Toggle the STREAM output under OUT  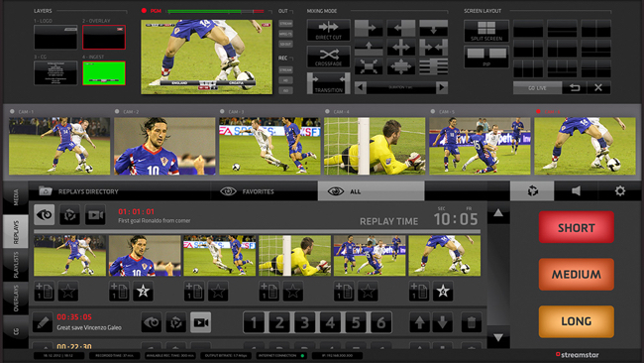tap(286, 24)
